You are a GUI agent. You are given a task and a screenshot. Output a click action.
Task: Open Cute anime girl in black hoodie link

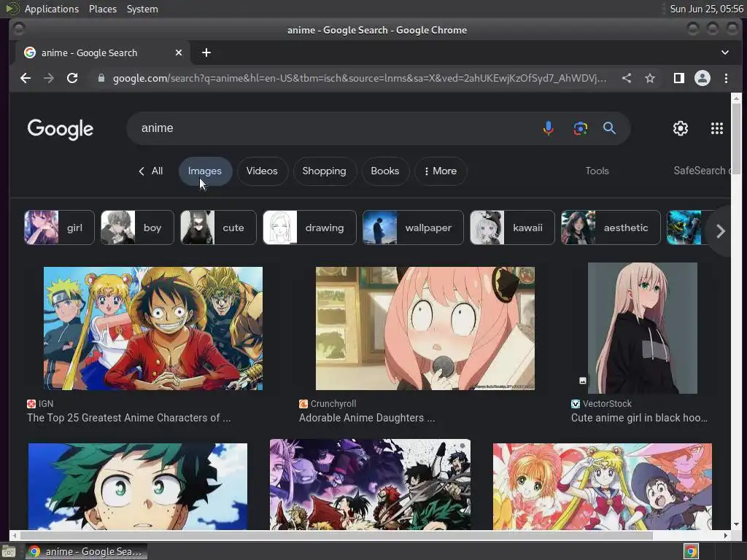pyautogui.click(x=639, y=418)
